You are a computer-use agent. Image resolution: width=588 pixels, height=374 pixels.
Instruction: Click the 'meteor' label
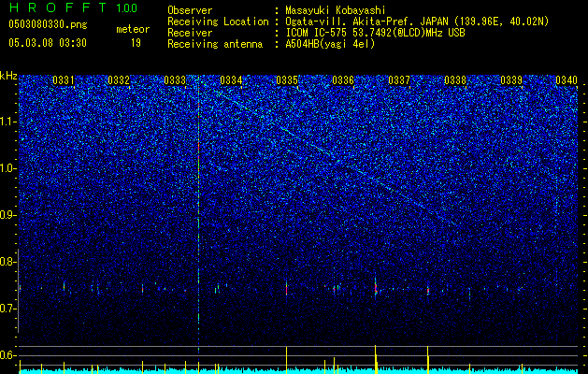pos(133,29)
